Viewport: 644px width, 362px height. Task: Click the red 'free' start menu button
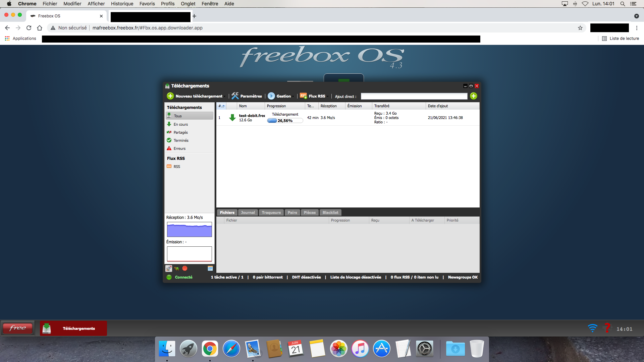click(18, 328)
